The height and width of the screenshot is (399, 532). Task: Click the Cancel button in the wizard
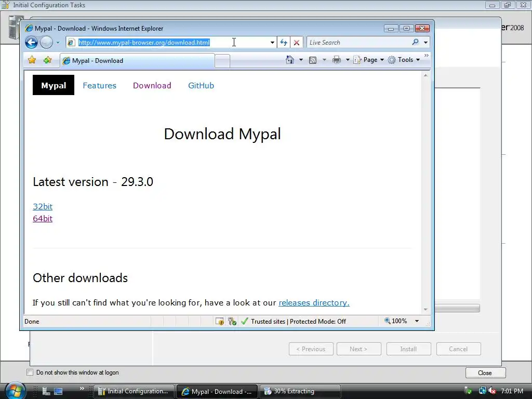coord(458,349)
